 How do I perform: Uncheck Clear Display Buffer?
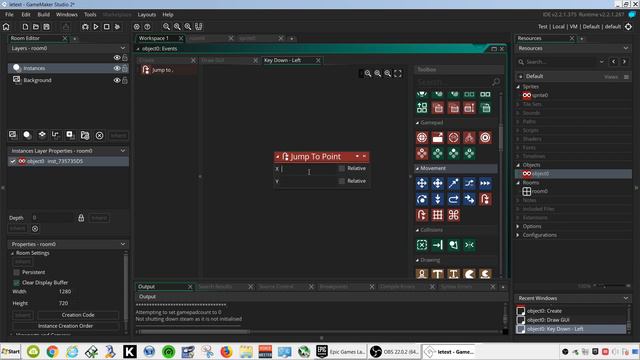tap(16, 283)
